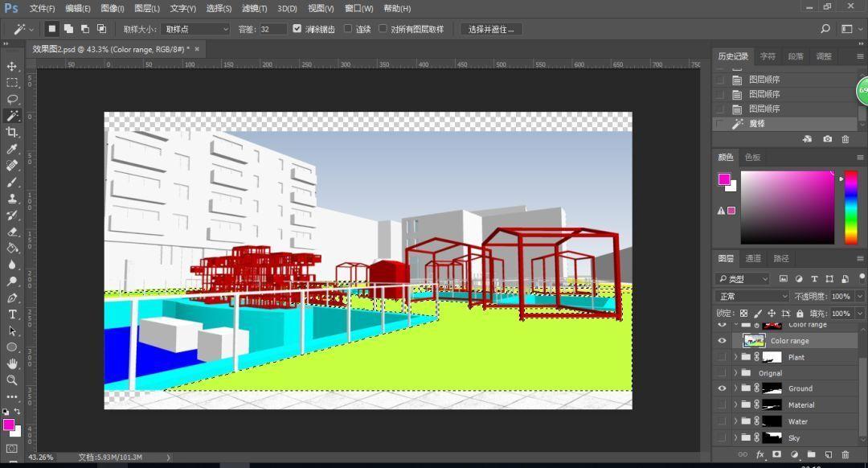Click the Intersect with Selection mode icon
Viewport: 868px width, 468px height.
click(x=102, y=29)
